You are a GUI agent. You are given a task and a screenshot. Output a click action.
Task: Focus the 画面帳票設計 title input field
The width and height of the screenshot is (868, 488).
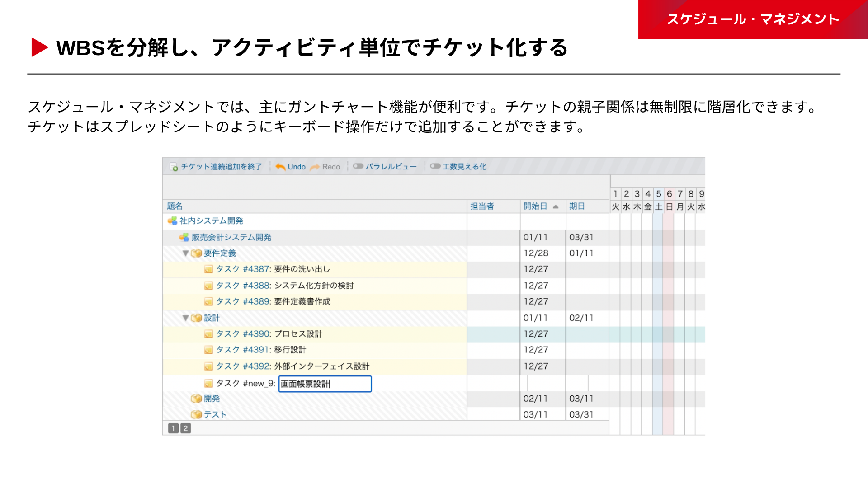(325, 384)
